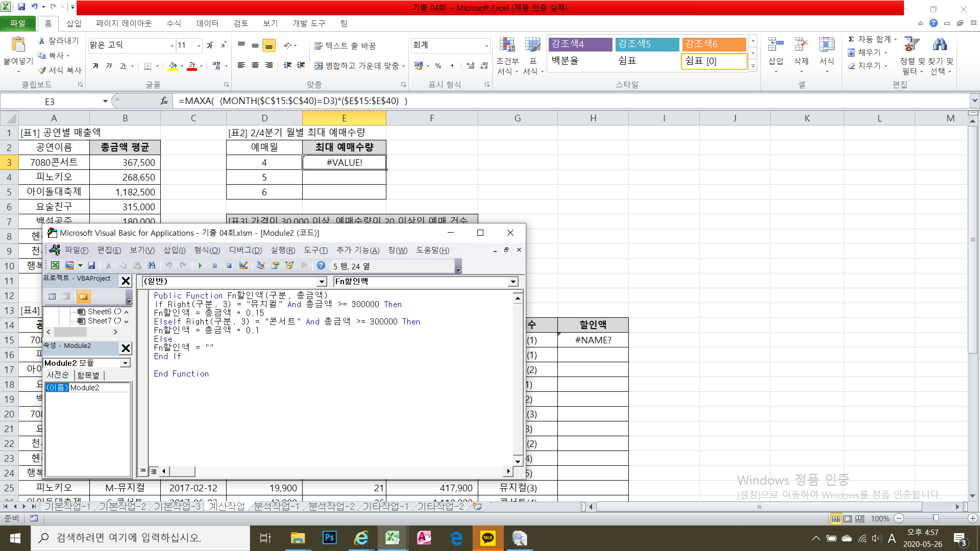Click the Reset (stop) button in VBA toolbar
Screen dimensions: 980x551
[229, 265]
